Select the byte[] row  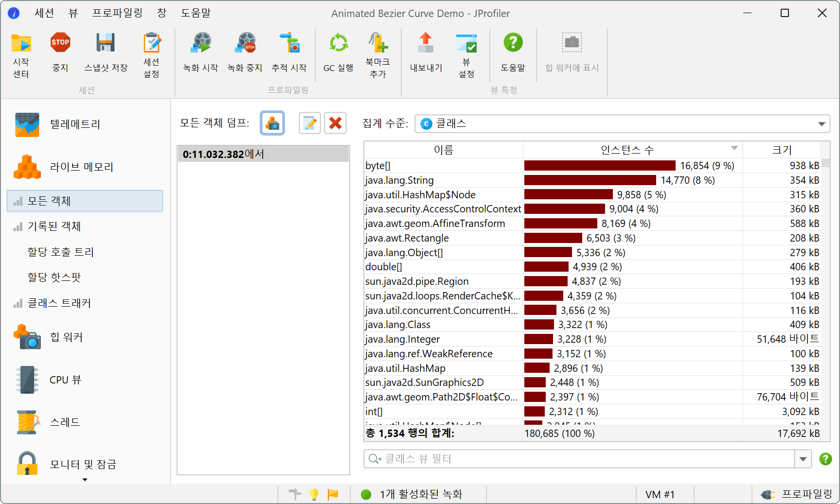[592, 166]
